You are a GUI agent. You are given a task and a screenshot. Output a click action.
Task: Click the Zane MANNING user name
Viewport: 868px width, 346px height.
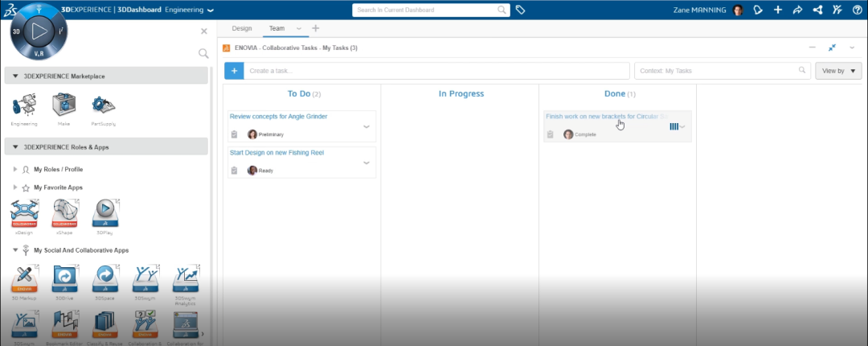coord(700,10)
